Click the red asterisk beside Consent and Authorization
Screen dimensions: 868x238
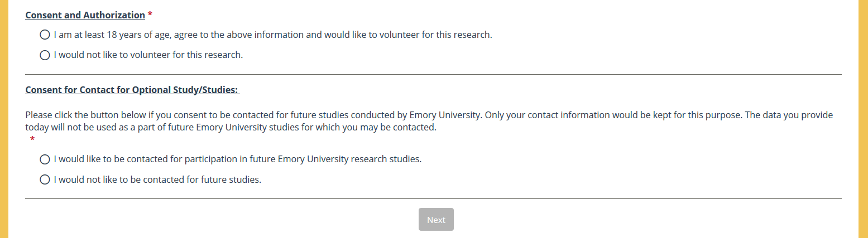pos(150,15)
